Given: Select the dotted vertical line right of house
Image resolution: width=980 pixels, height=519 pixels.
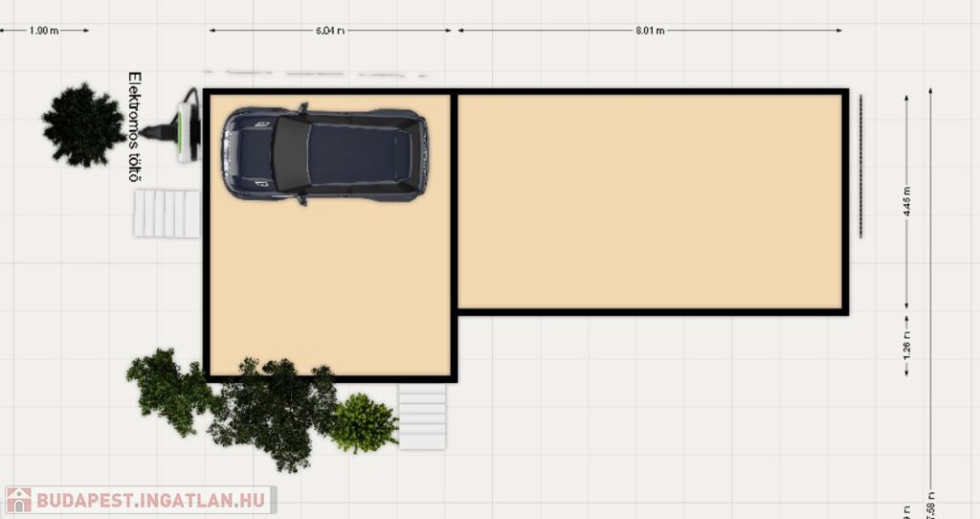Looking at the screenshot, I should point(860,165).
